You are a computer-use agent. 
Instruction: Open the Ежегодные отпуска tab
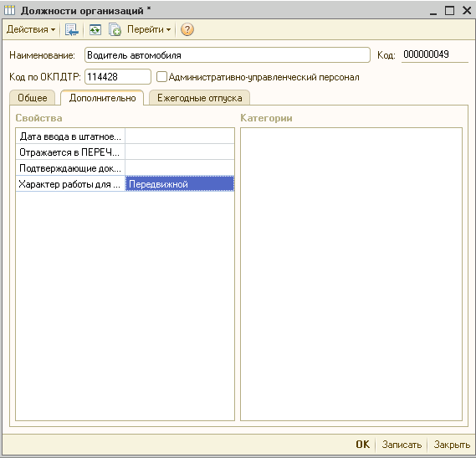click(x=199, y=98)
